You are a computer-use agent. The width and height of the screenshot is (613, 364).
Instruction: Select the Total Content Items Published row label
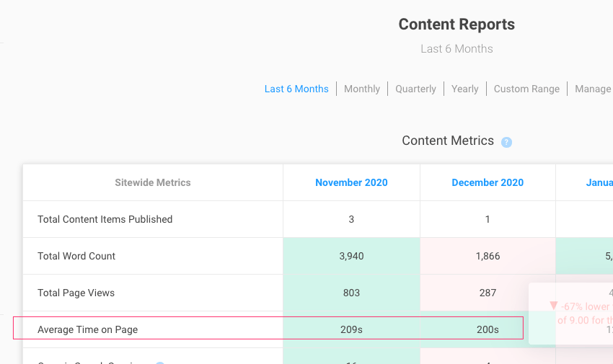[105, 220]
